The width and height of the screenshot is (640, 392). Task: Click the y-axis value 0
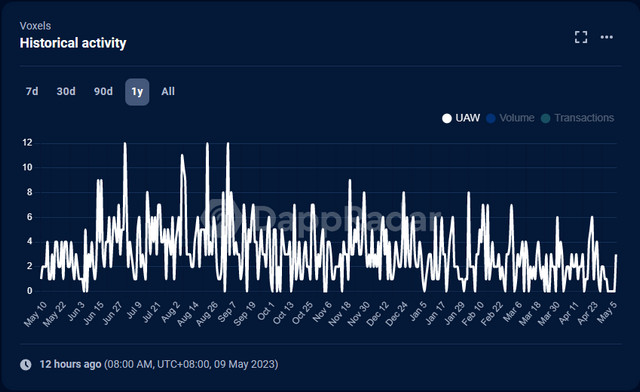pos(29,291)
